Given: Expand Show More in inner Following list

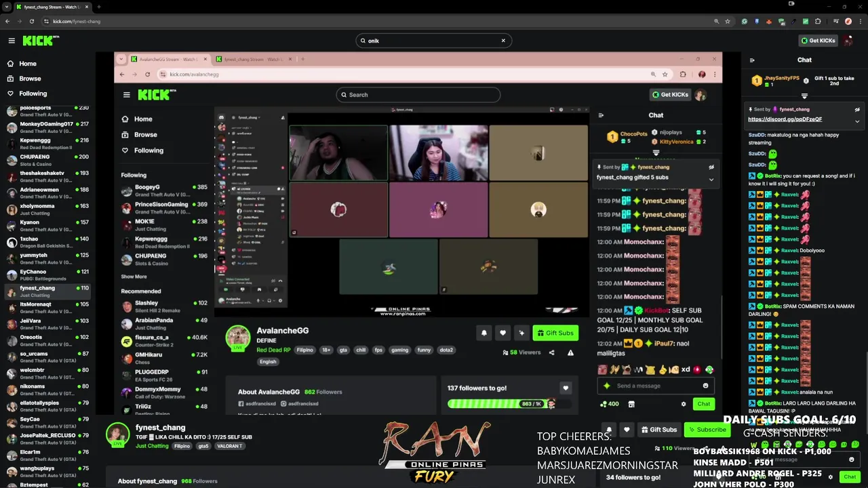Looking at the screenshot, I should pyautogui.click(x=134, y=277).
